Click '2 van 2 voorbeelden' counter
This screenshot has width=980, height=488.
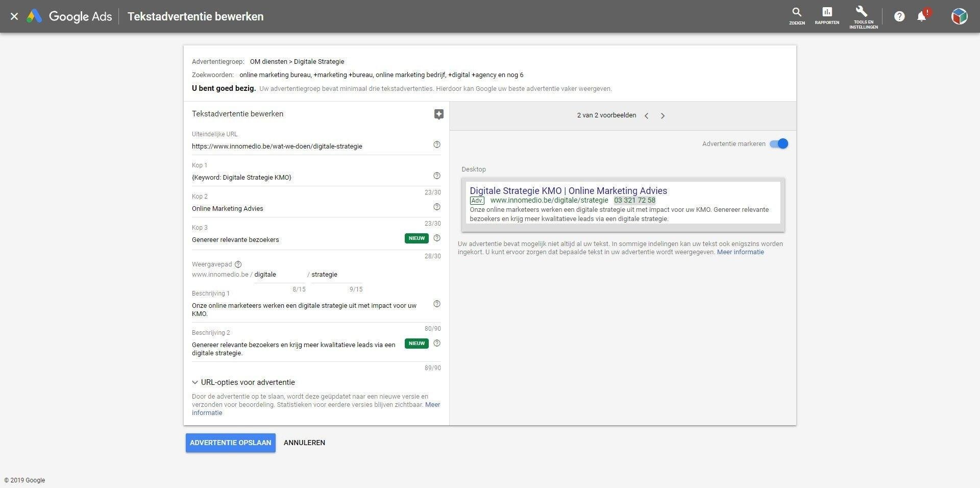(606, 115)
